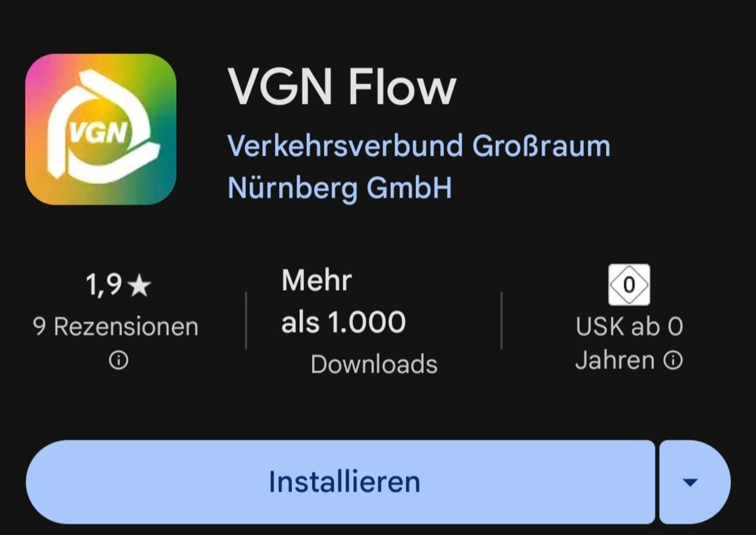The image size is (756, 535).
Task: Open Verkehrsverbund Großraum developer link
Action: [x=418, y=146]
